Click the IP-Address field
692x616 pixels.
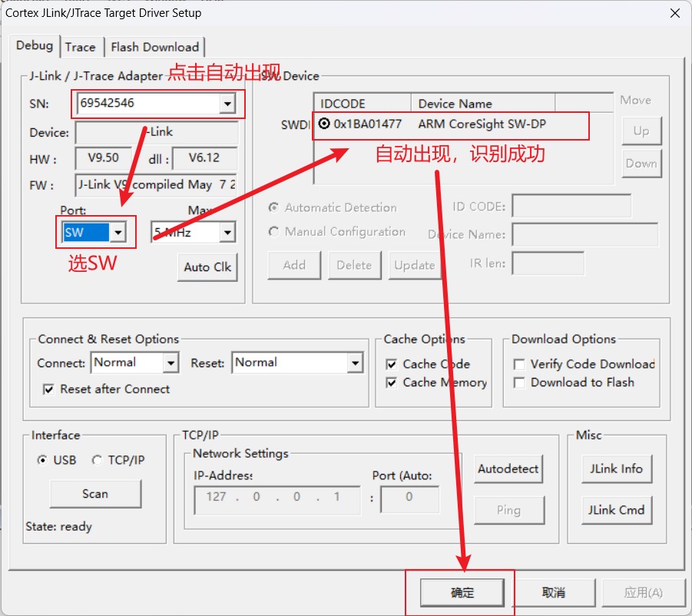point(277,500)
